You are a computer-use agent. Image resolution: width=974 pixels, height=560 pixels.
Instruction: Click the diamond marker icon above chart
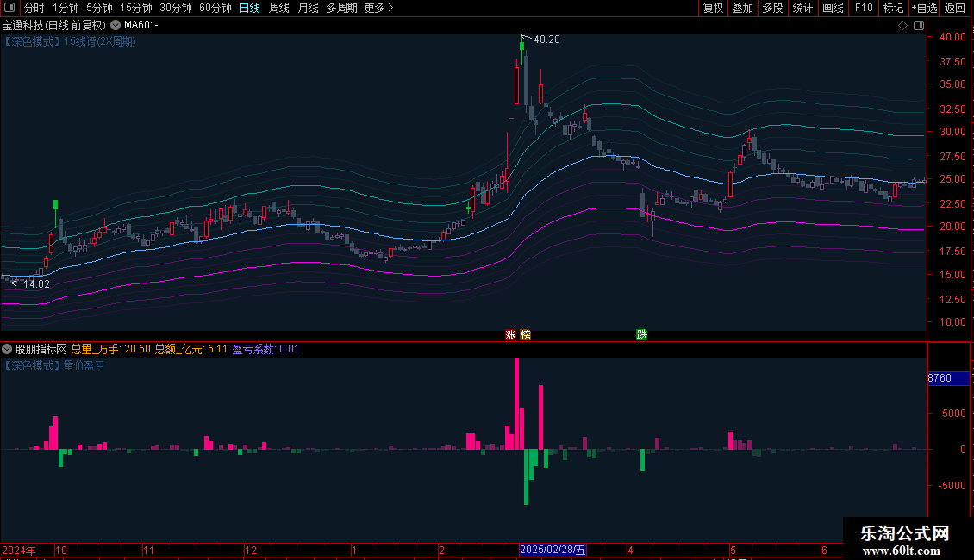pos(903,26)
